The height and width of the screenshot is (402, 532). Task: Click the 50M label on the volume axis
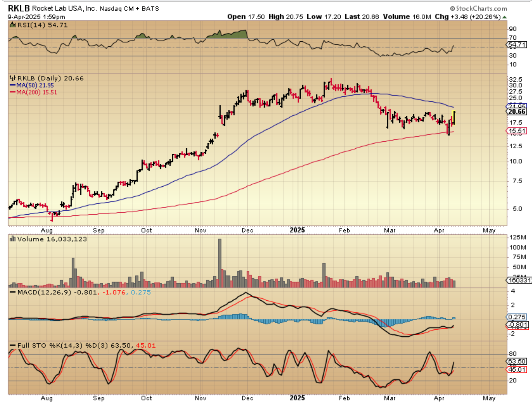pos(519,267)
